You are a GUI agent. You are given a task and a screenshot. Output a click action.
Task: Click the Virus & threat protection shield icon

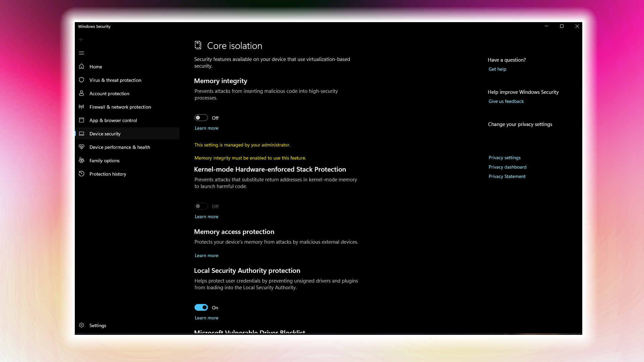[x=82, y=80]
